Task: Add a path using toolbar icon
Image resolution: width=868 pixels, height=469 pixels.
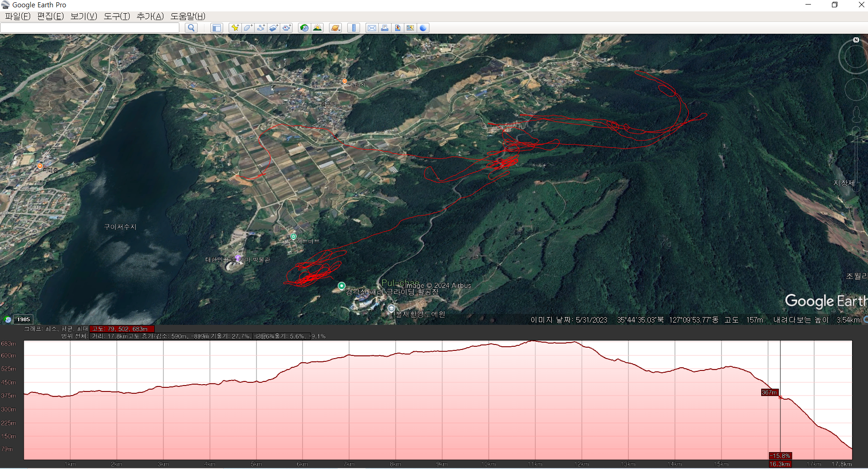Action: tap(261, 28)
